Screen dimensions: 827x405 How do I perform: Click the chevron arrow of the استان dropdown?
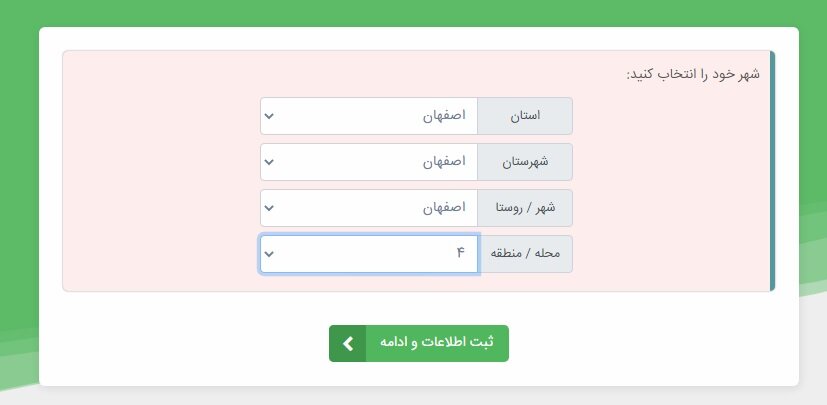269,116
